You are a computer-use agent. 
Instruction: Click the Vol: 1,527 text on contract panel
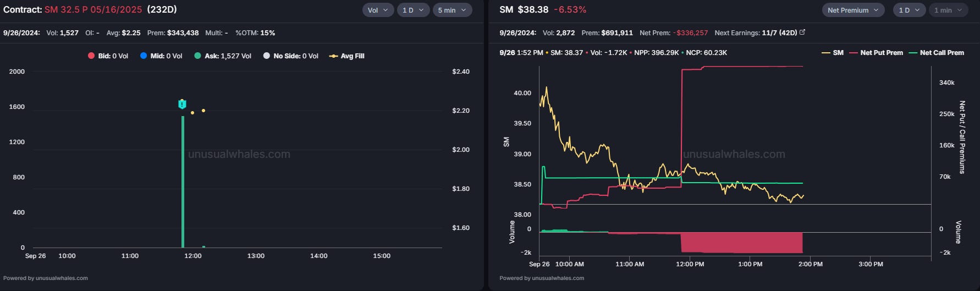tap(62, 32)
